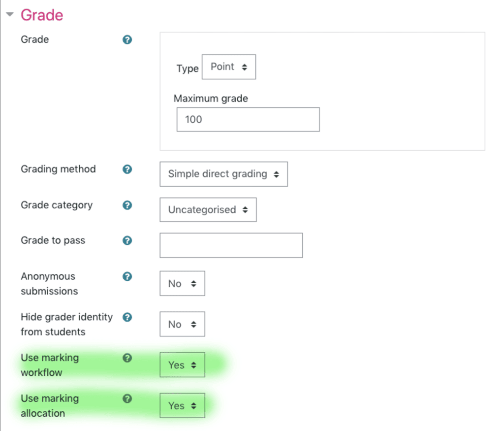
Task: Change Anonymous submissions dropdown
Action: pyautogui.click(x=182, y=284)
